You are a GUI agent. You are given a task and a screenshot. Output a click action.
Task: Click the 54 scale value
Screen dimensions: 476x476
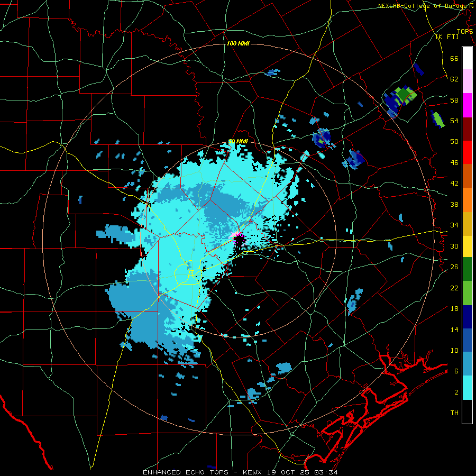454,121
